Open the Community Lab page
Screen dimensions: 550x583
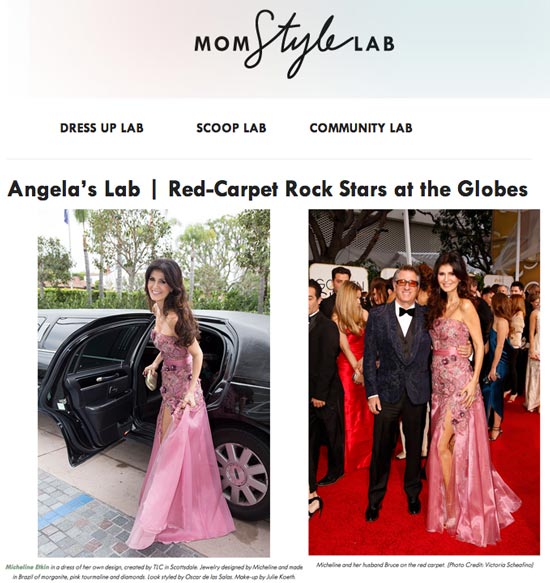tap(361, 128)
